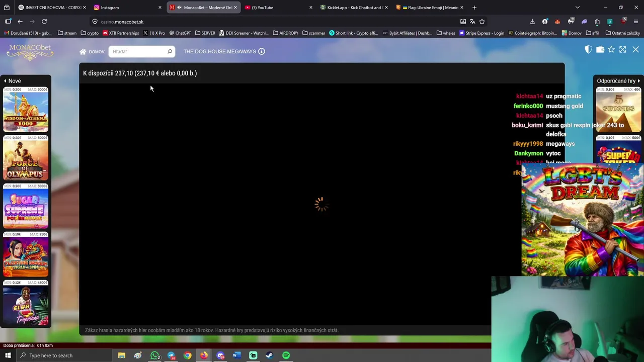Open the Windows Start menu
Image resolution: width=644 pixels, height=362 pixels.
[8, 355]
